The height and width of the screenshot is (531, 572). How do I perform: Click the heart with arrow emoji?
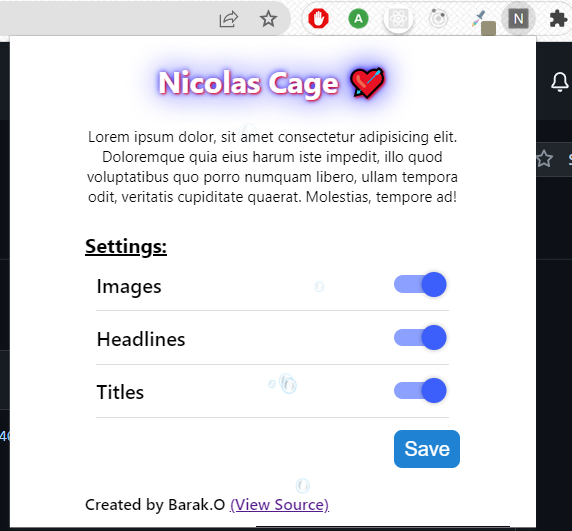click(x=367, y=83)
